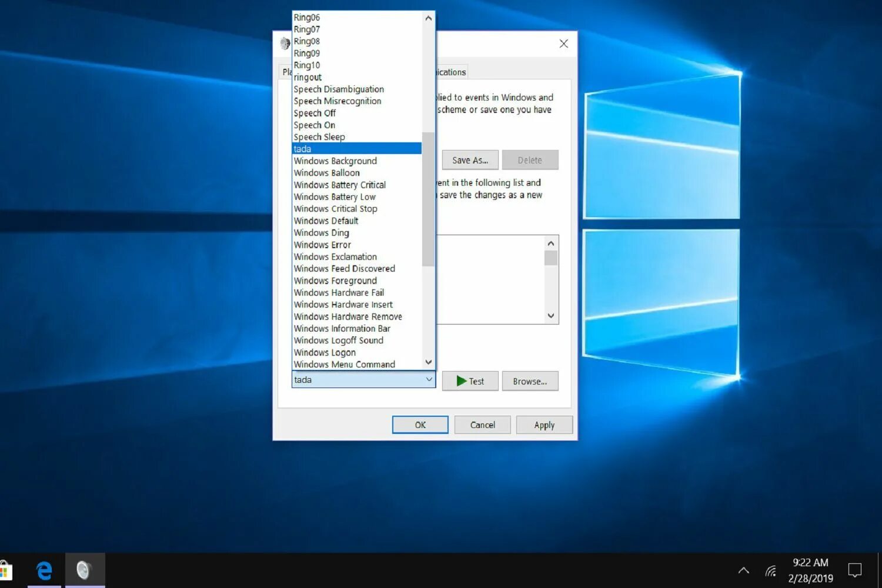Open Microsoft Edge from the taskbar
This screenshot has height=588, width=882.
click(x=44, y=570)
